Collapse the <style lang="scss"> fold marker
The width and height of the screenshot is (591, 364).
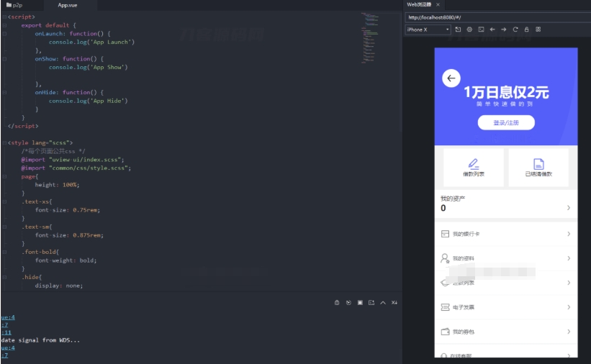click(x=4, y=143)
